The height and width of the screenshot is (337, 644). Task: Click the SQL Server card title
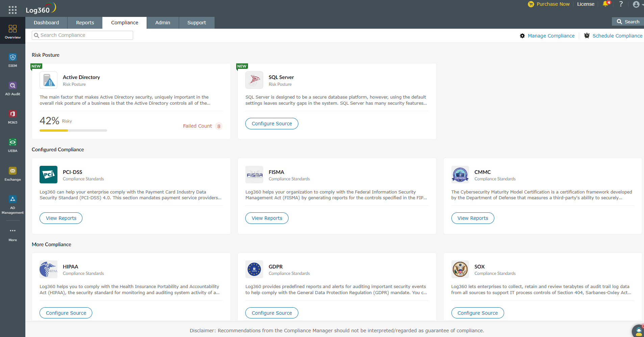(x=281, y=77)
